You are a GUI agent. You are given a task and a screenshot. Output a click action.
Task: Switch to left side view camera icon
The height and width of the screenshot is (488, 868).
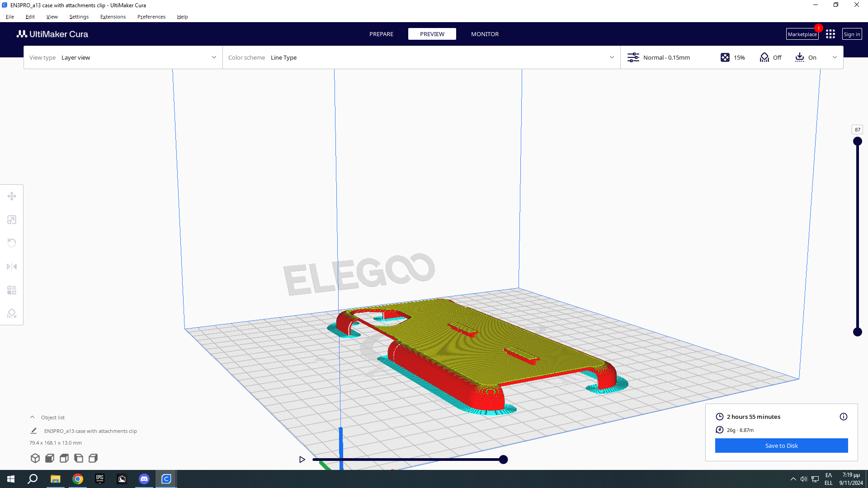click(x=79, y=458)
